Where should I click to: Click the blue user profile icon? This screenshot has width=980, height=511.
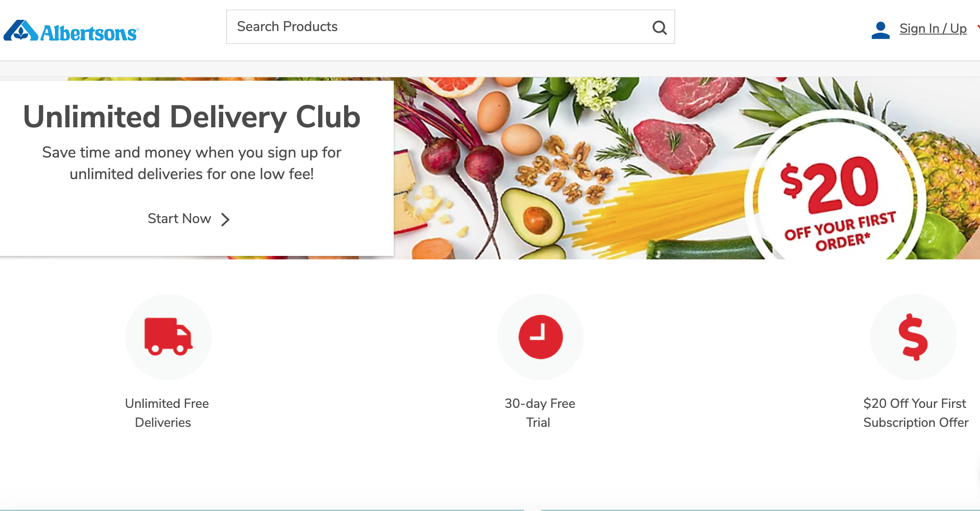(x=880, y=30)
